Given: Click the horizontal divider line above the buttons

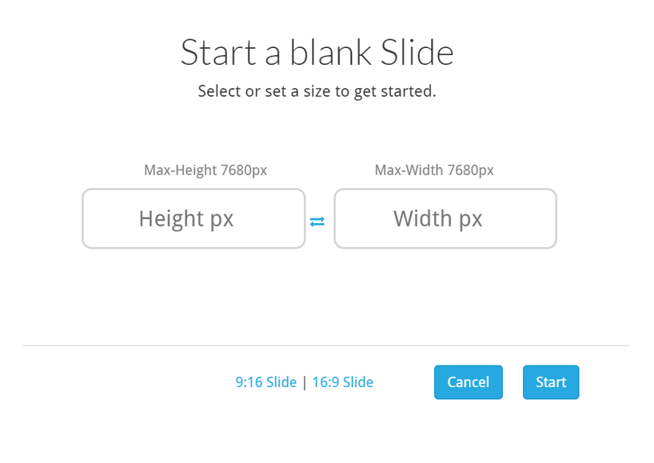Looking at the screenshot, I should 326,346.
